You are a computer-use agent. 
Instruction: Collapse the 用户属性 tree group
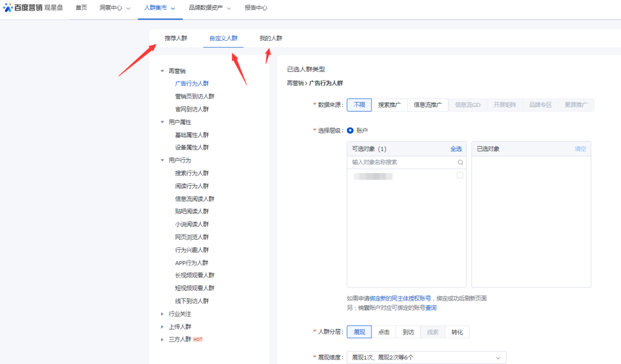point(162,122)
